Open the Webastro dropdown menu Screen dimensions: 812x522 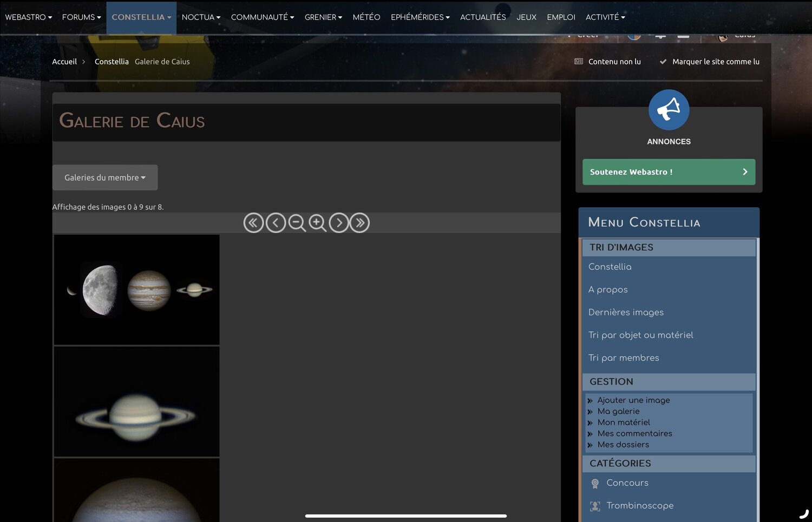pos(29,17)
